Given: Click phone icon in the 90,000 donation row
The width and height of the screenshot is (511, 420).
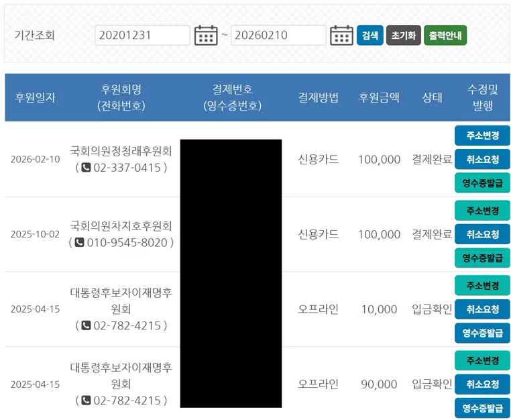Looking at the screenshot, I should [x=86, y=401].
